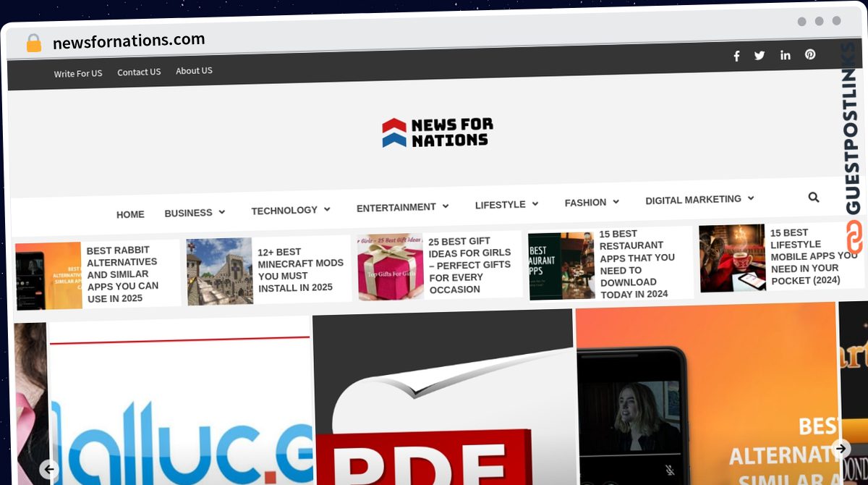
Task: Open the Business menu item
Action: click(188, 213)
